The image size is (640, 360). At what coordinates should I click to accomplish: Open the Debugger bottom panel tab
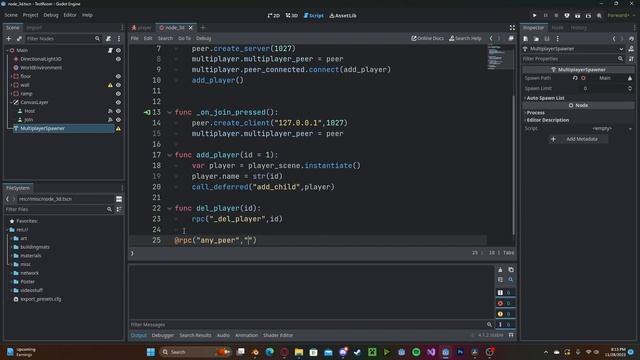[162, 336]
